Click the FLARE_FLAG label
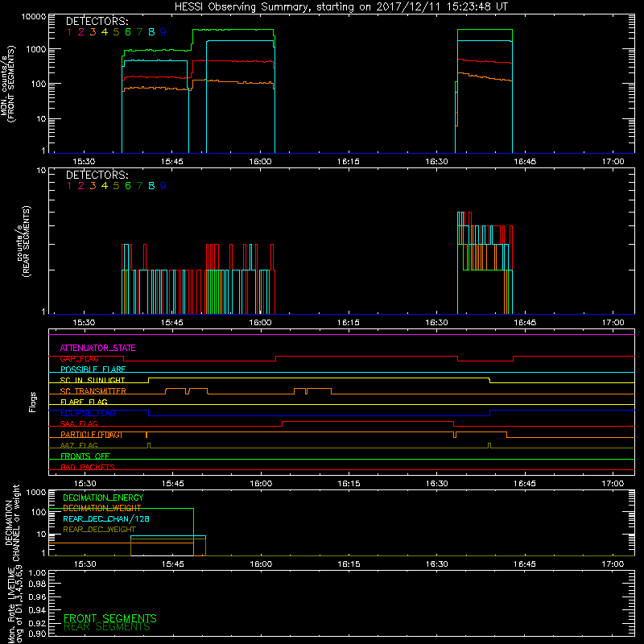 coord(84,402)
